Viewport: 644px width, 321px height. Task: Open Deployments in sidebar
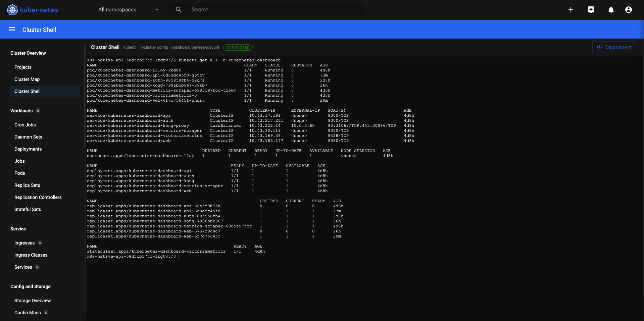point(28,149)
